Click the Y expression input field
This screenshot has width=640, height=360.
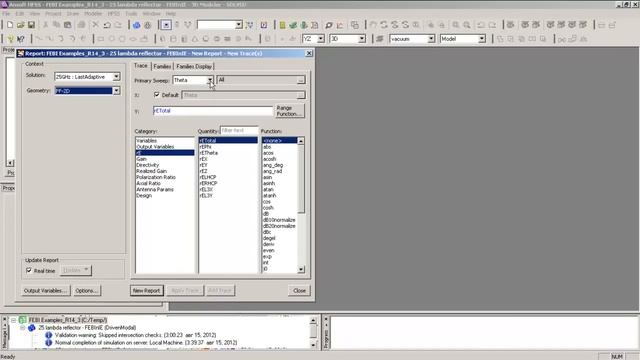(x=213, y=111)
